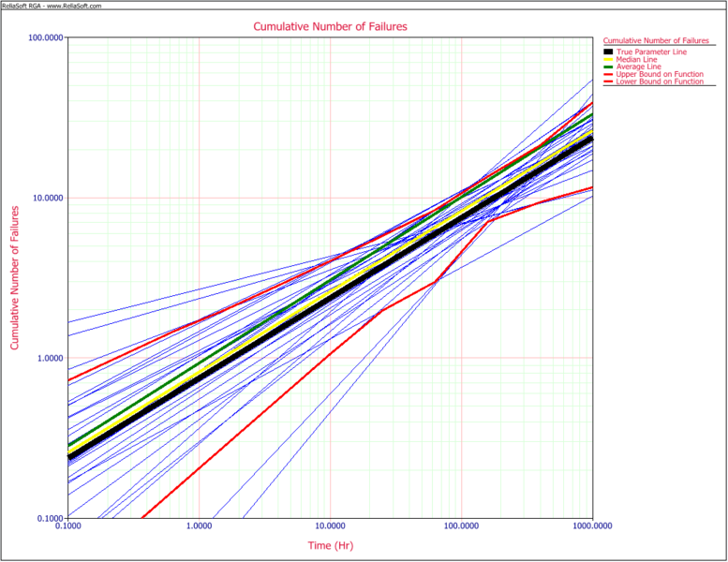
Task: Click the black True Parameter Line legend swatch
Action: pos(607,52)
